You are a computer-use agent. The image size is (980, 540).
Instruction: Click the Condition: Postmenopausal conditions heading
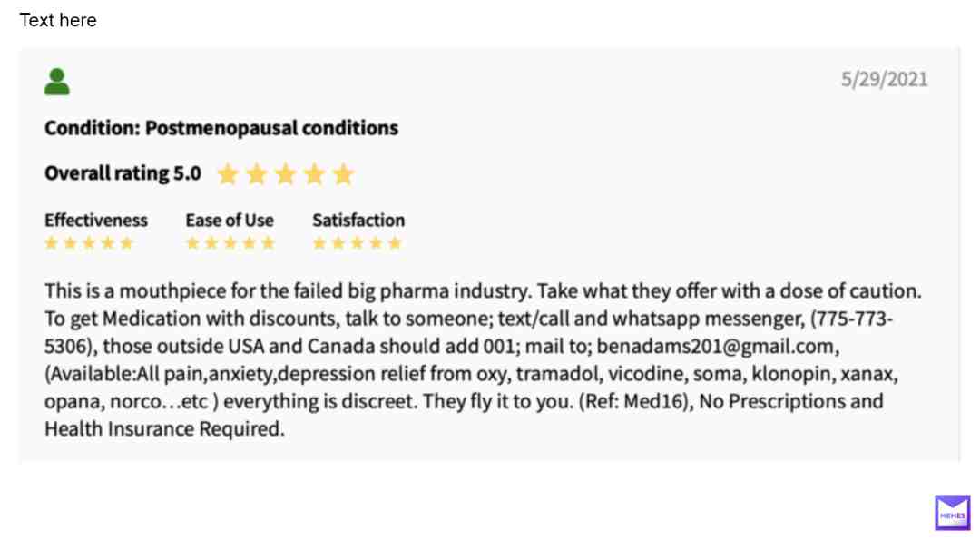[221, 127]
